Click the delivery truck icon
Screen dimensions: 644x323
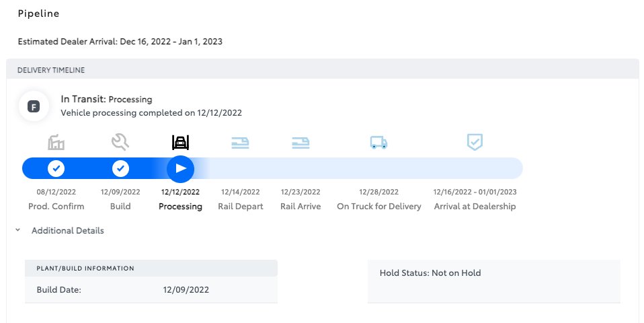coord(378,143)
